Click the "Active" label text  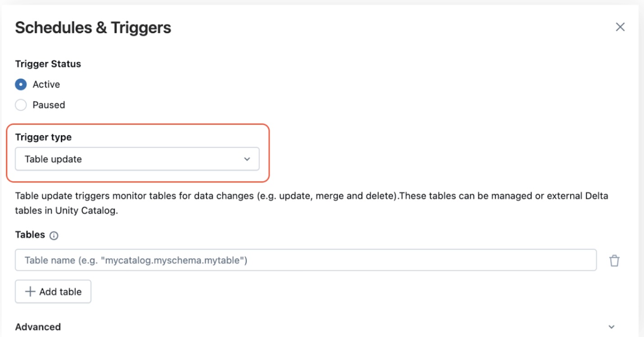pos(46,84)
